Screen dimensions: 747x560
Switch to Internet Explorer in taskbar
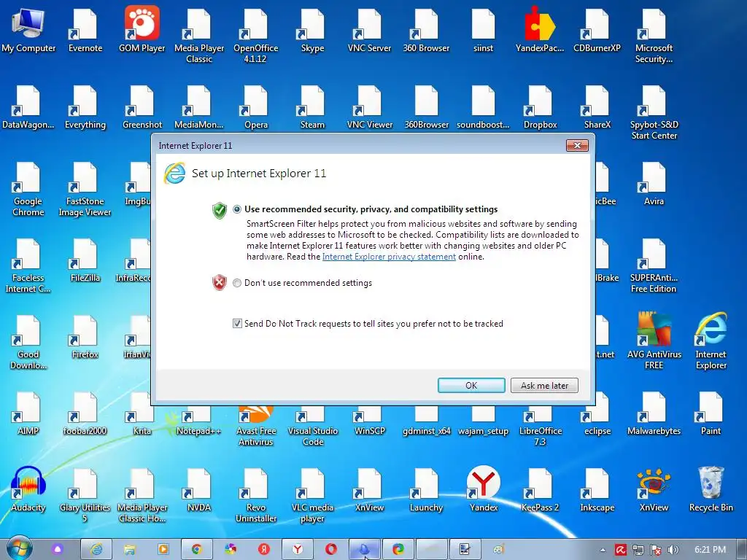[x=96, y=550]
